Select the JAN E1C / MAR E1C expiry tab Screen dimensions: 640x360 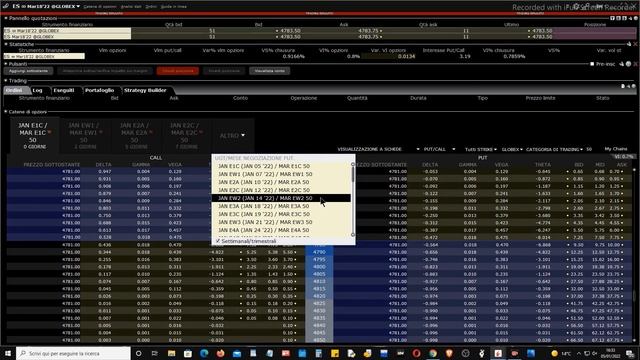tap(35, 135)
